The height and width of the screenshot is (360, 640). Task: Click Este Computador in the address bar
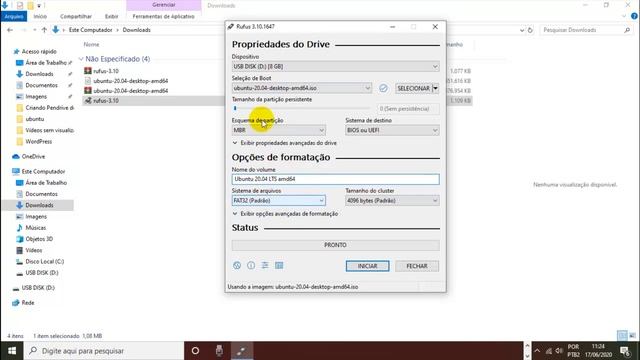pyautogui.click(x=90, y=30)
